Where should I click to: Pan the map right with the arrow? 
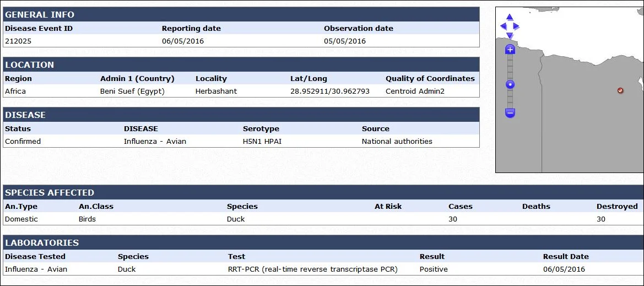point(516,26)
